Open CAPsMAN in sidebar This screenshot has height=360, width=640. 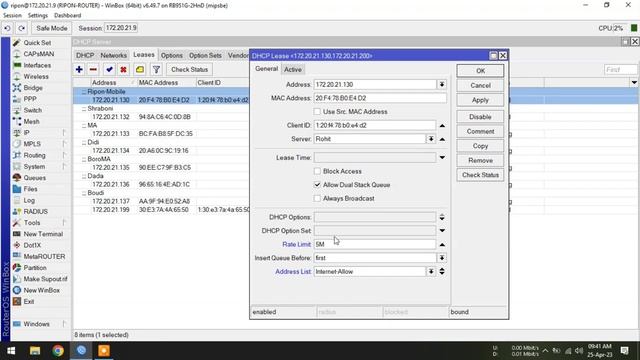pyautogui.click(x=38, y=54)
